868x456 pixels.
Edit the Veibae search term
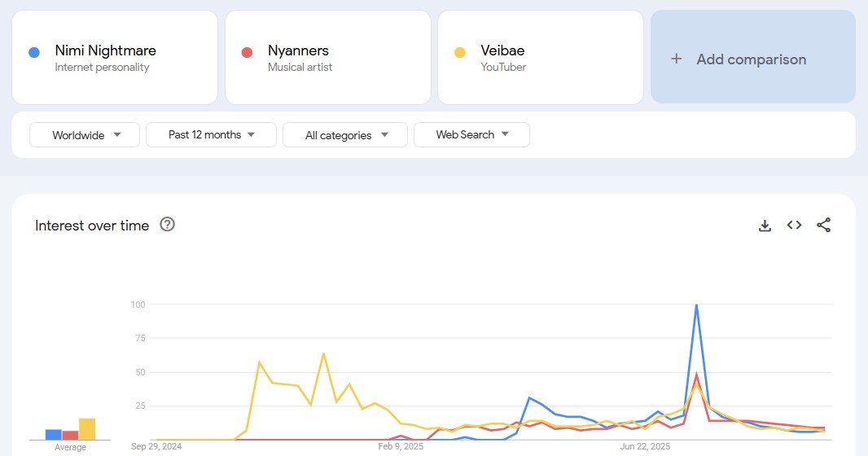502,50
